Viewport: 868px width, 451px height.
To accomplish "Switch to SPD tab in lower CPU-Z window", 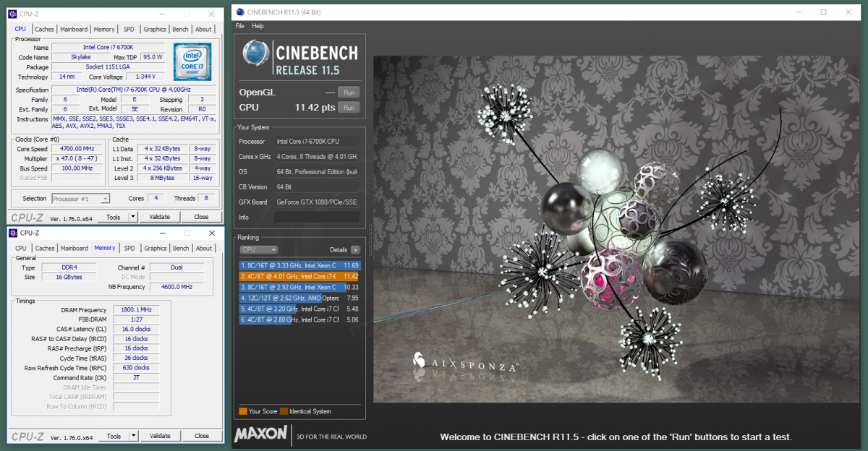I will click(x=129, y=249).
